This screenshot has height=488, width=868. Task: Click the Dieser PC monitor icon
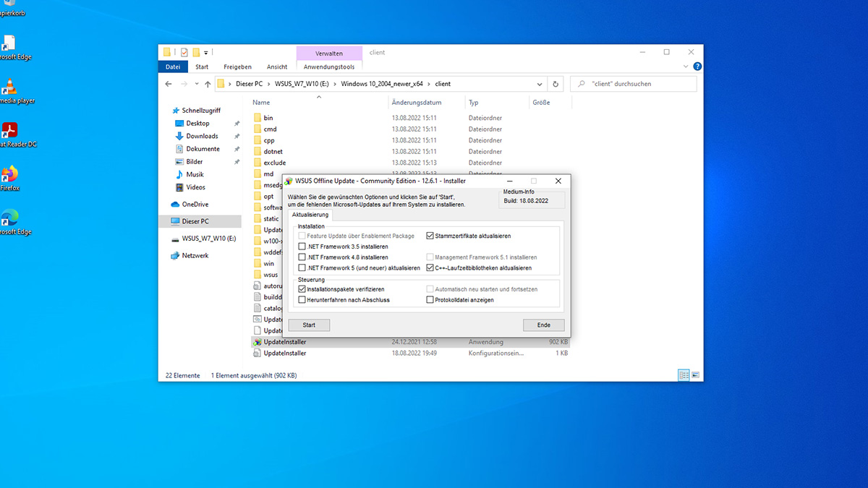point(175,221)
